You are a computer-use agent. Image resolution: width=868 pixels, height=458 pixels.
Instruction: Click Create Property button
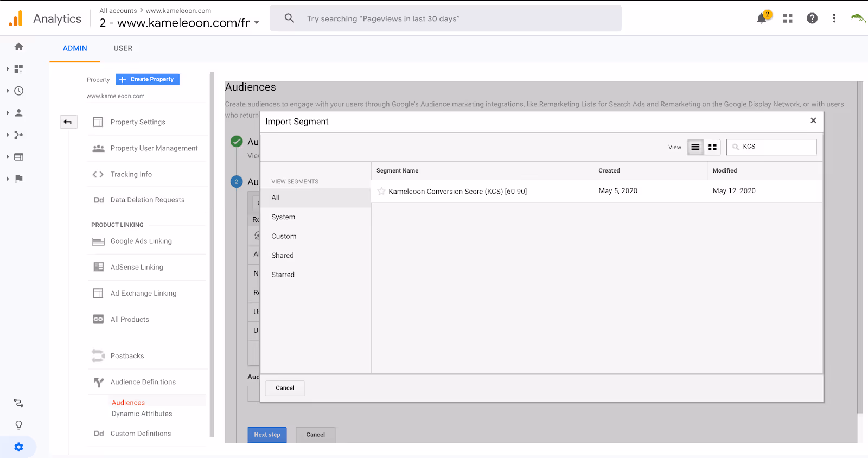click(x=148, y=79)
